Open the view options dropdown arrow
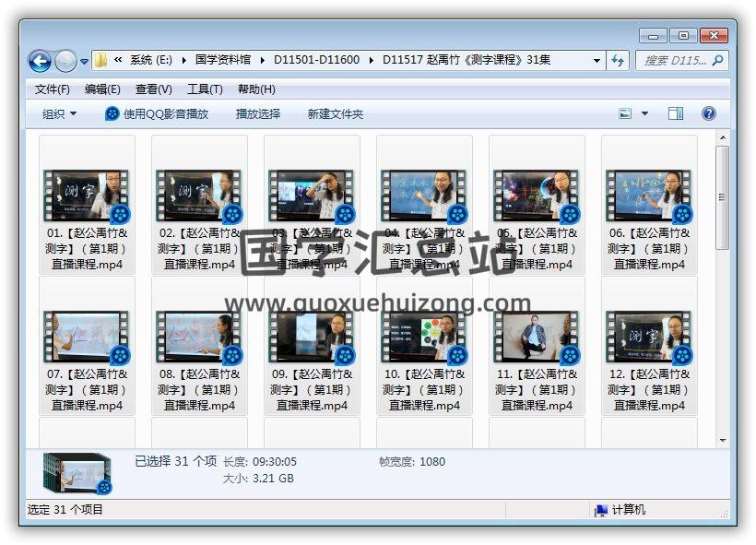 click(644, 113)
